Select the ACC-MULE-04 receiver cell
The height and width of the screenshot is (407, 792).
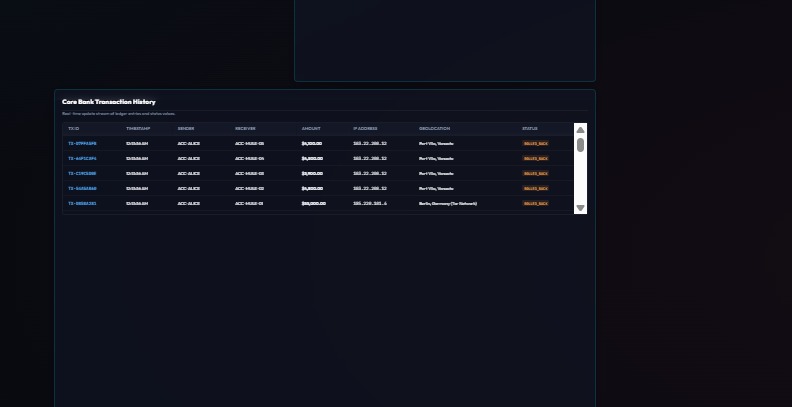(249, 159)
